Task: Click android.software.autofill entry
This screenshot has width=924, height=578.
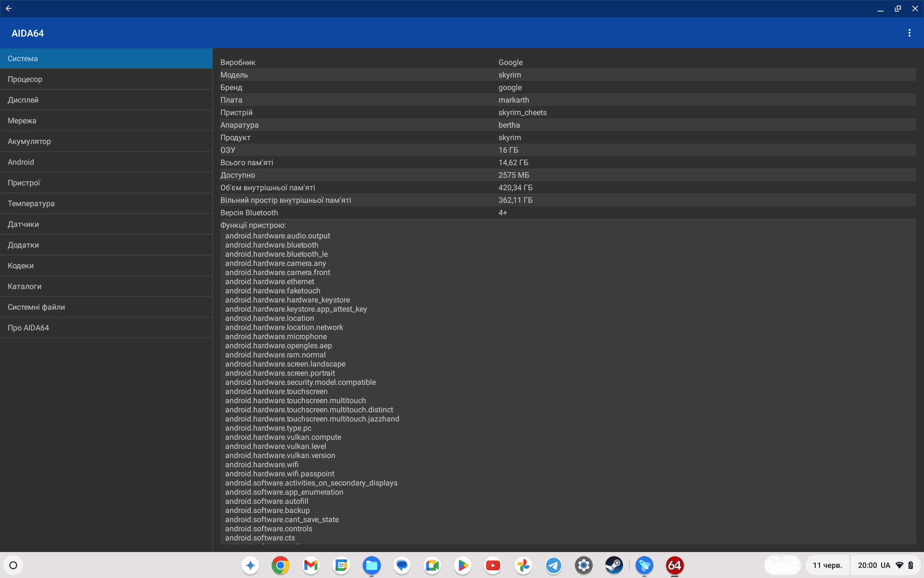Action: click(x=267, y=501)
